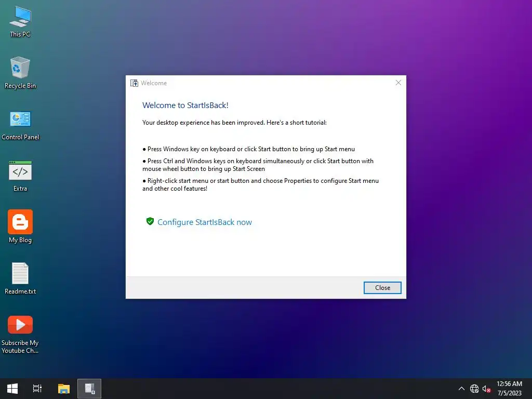
Task: Launch File Explorer from the taskbar
Action: pyautogui.click(x=63, y=389)
